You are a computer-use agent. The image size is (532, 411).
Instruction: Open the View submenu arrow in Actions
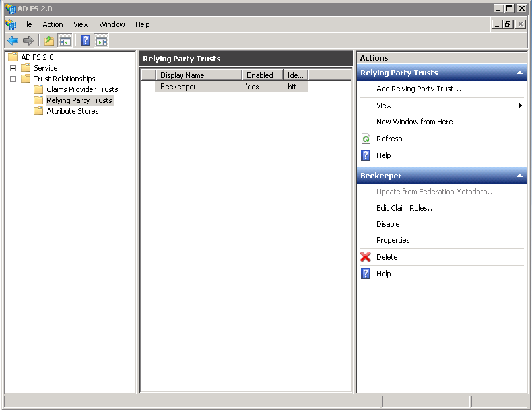coord(520,106)
